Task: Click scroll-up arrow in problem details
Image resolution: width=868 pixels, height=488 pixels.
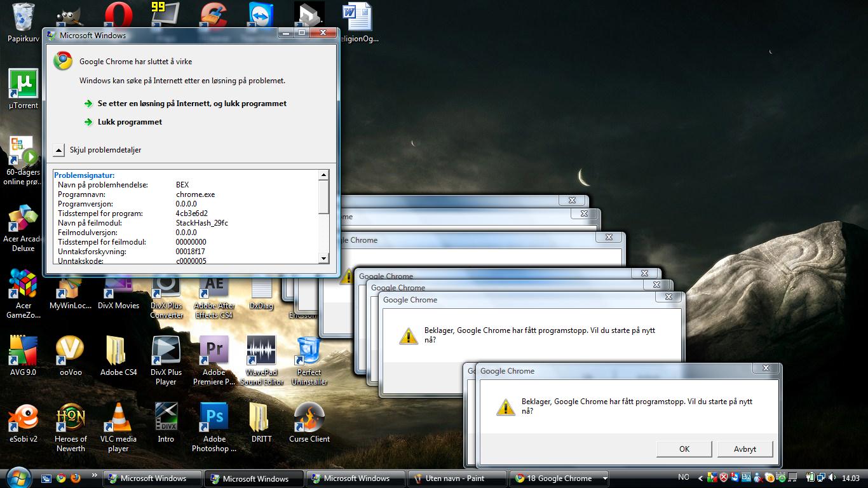Action: click(323, 175)
